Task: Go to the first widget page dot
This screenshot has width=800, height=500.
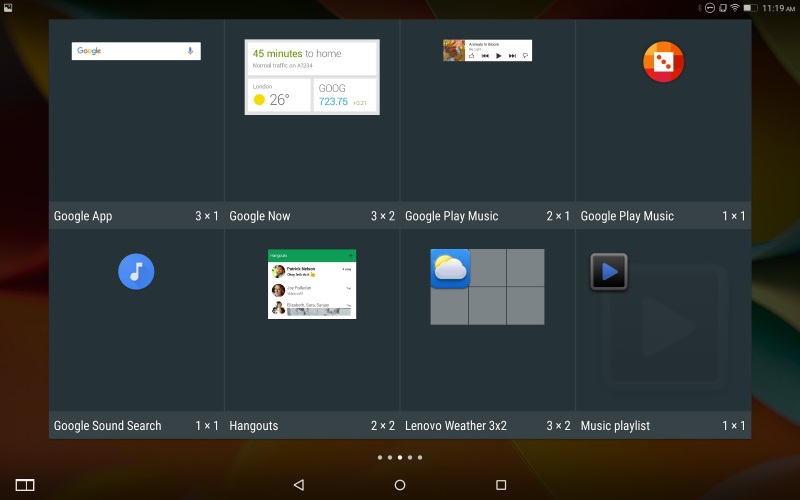Action: (380, 458)
